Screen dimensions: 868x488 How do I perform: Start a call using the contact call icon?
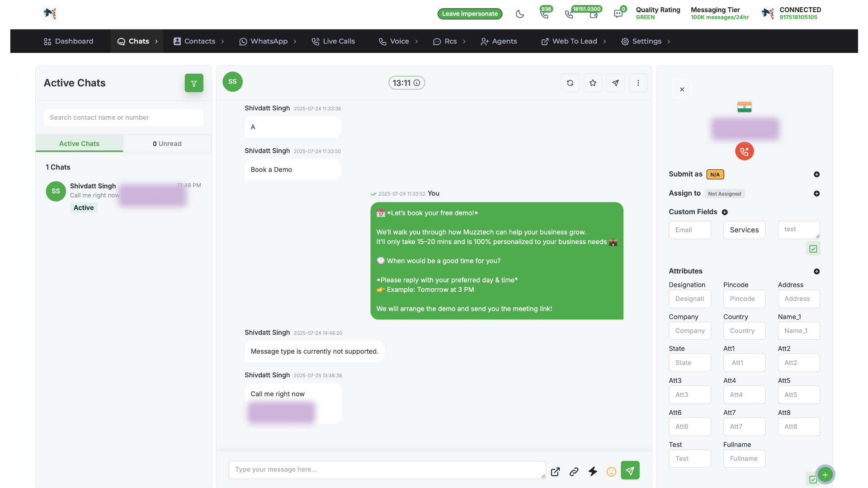pos(744,151)
